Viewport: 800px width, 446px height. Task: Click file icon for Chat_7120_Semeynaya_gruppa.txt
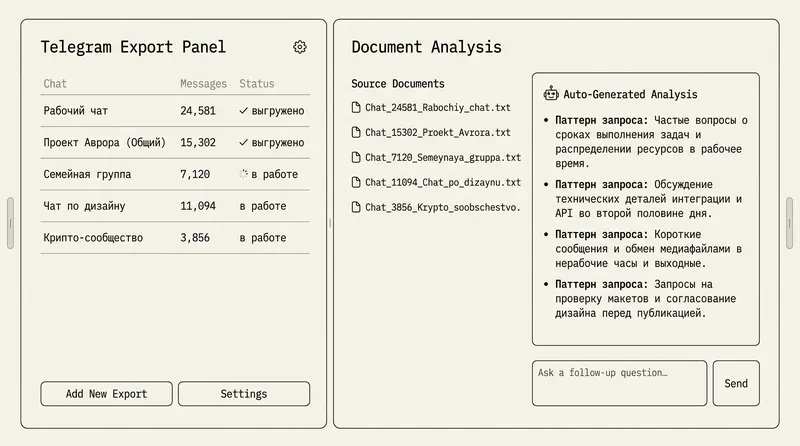(x=356, y=157)
